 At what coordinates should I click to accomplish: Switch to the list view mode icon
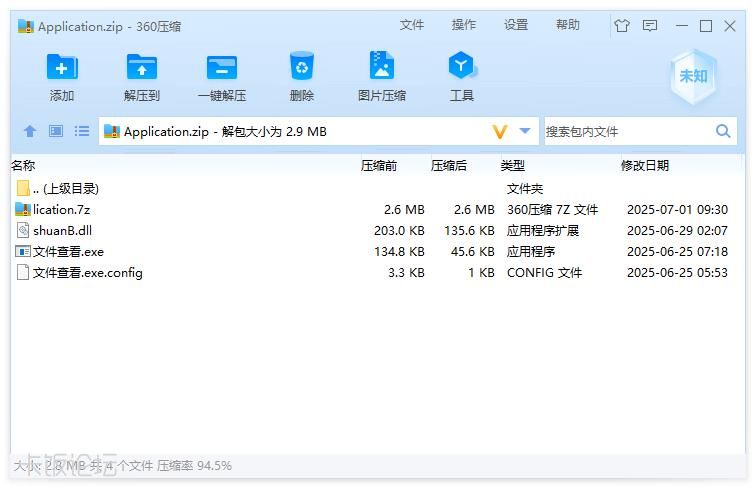(x=82, y=131)
